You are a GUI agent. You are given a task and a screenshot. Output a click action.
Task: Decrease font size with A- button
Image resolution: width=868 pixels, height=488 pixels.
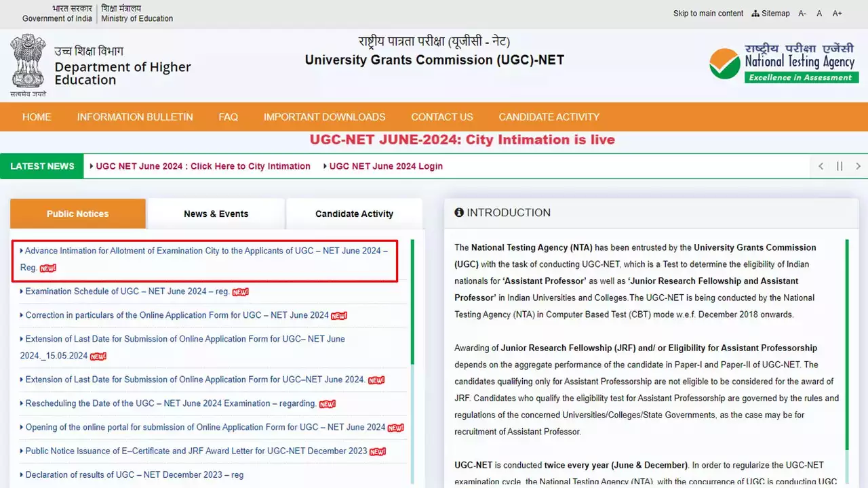803,14
